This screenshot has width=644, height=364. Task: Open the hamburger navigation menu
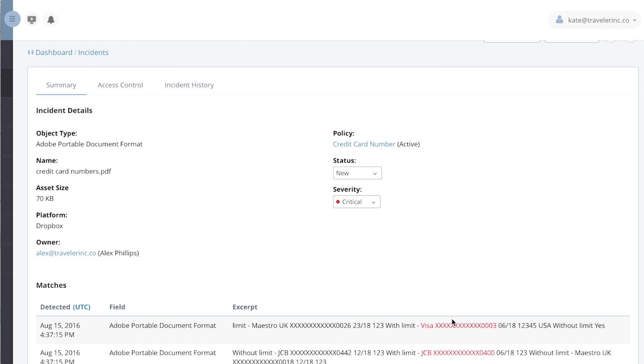click(12, 19)
